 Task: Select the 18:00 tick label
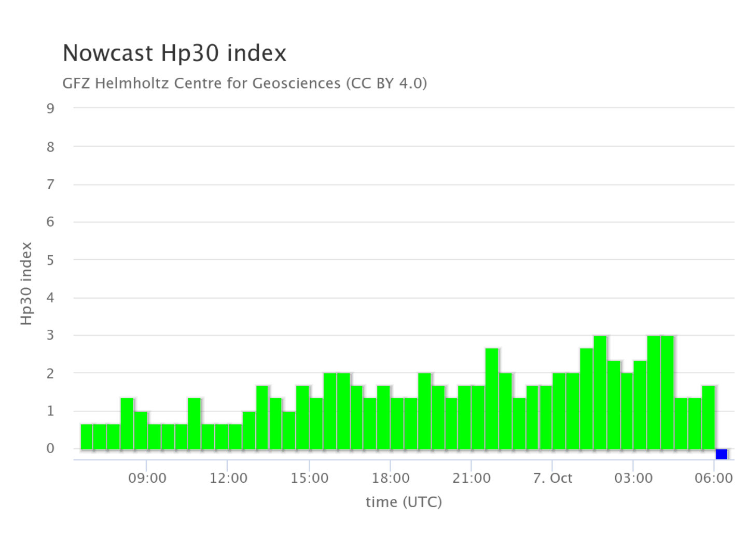(x=391, y=478)
